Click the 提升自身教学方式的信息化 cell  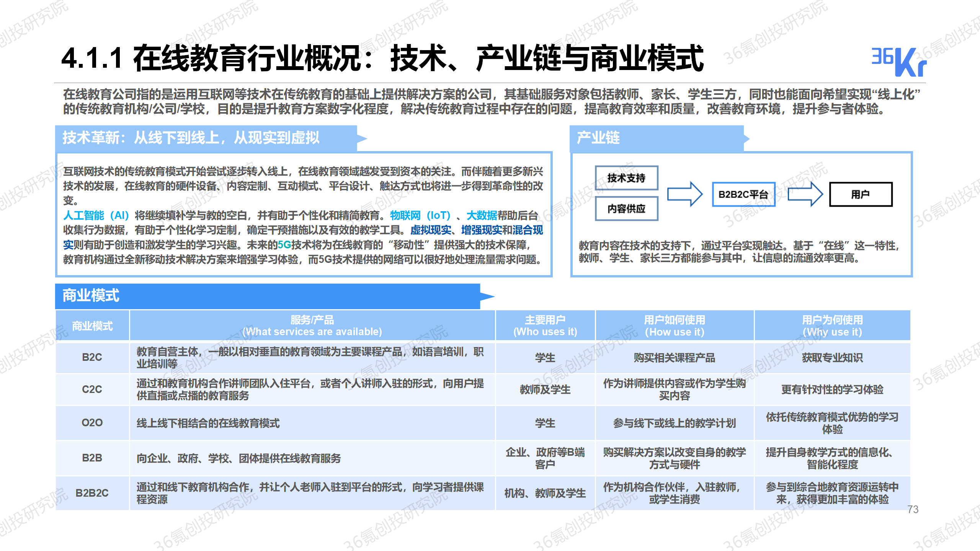[832, 458]
